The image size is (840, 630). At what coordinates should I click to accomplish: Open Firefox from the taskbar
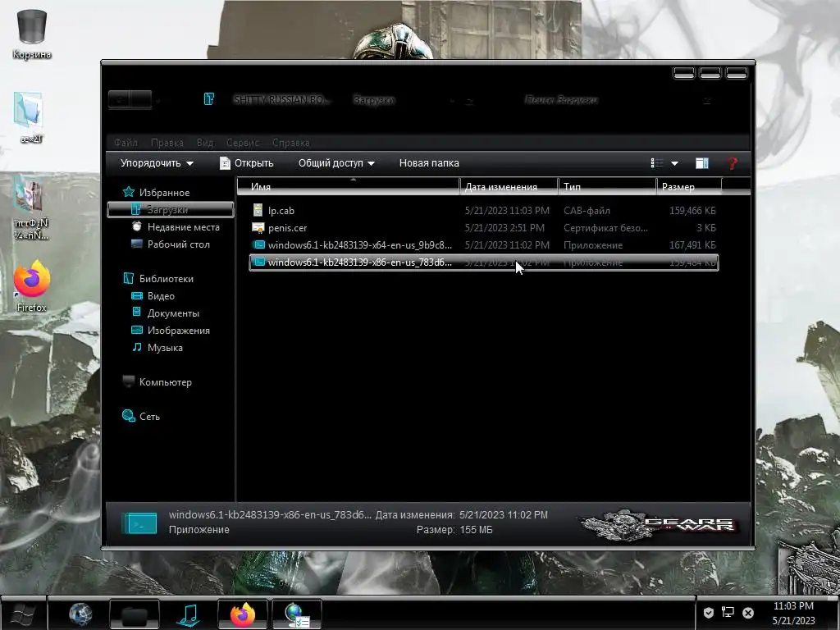tap(243, 614)
